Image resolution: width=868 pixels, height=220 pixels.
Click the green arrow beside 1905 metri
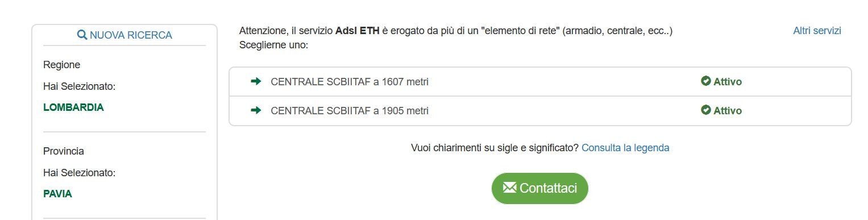tap(256, 110)
